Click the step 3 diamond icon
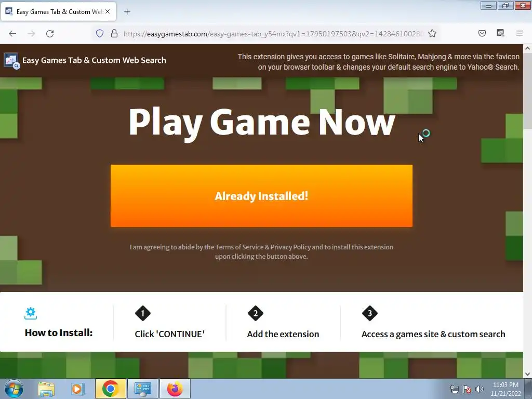The height and width of the screenshot is (399, 532). [x=370, y=313]
